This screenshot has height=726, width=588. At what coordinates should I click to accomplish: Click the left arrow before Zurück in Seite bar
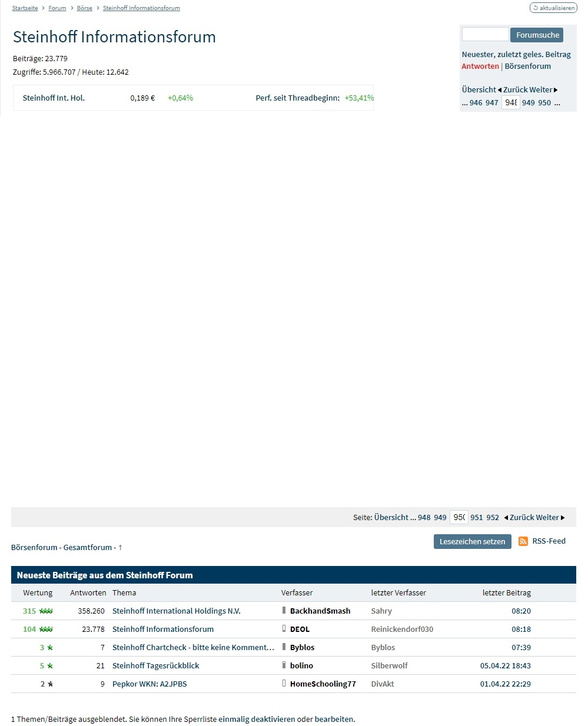click(x=506, y=518)
